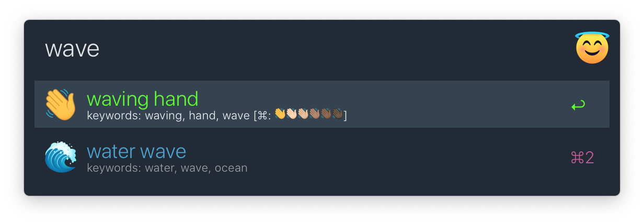Pick the medium skin tone waving hand
The image size is (644, 224).
pos(314,114)
